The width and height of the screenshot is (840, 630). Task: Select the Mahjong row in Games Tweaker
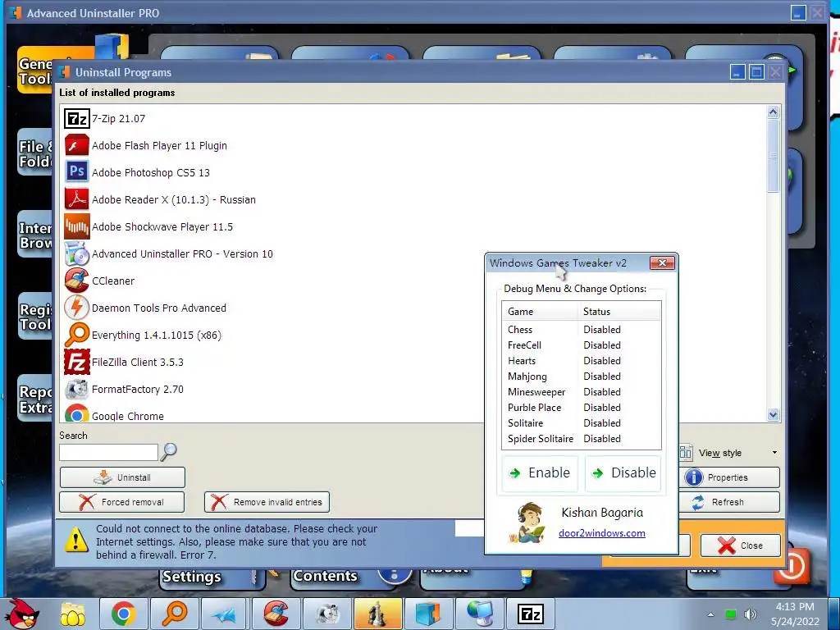pos(582,376)
